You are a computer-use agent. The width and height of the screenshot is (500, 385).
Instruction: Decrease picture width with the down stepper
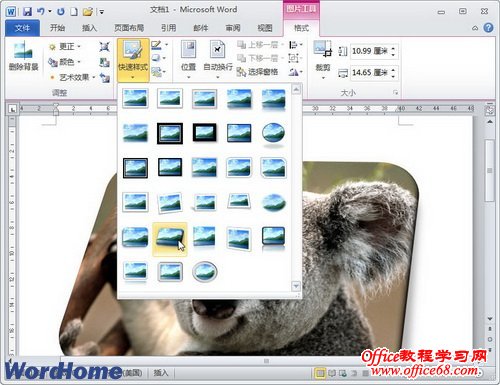pos(393,76)
